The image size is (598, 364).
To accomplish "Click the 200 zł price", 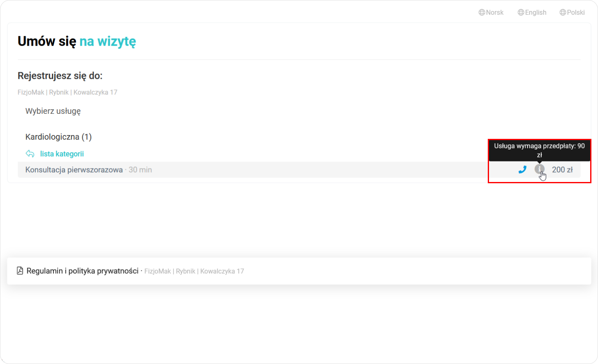I will (562, 170).
